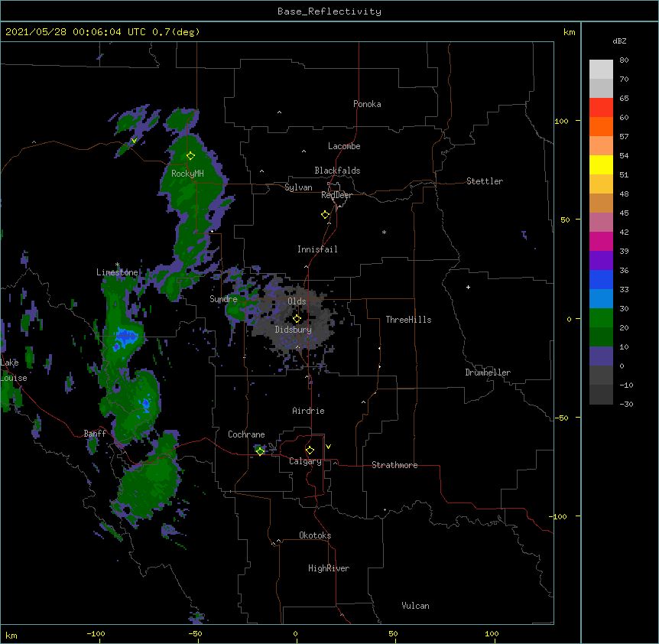Click the Okotoks label
Viewport: 659px width, 644px height.
coord(315,535)
